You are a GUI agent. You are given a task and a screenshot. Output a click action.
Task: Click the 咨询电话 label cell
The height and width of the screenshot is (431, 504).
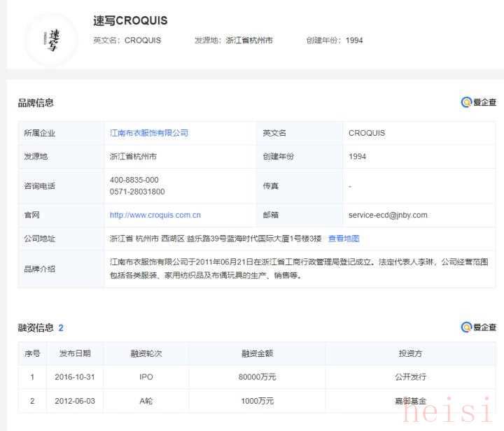click(62, 186)
